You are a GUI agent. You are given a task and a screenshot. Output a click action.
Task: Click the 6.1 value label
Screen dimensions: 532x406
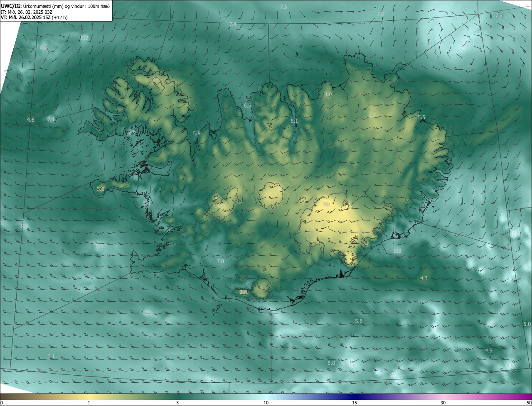coord(294,121)
